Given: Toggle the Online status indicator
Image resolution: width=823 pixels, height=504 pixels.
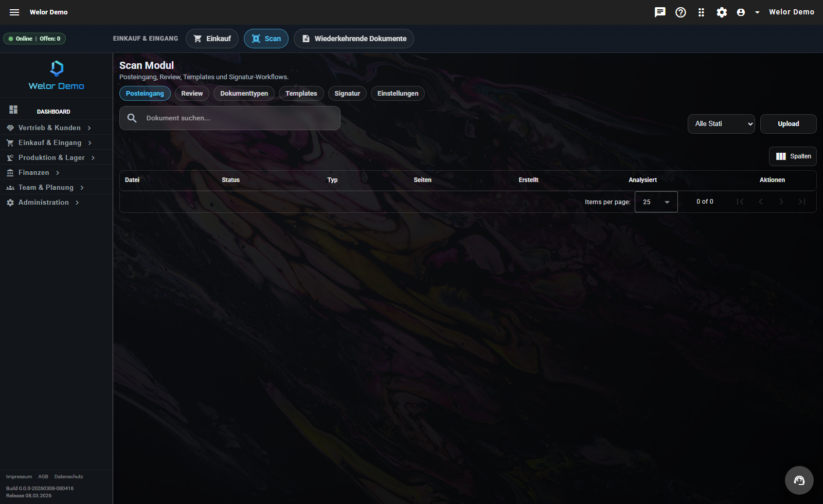Looking at the screenshot, I should coord(34,39).
